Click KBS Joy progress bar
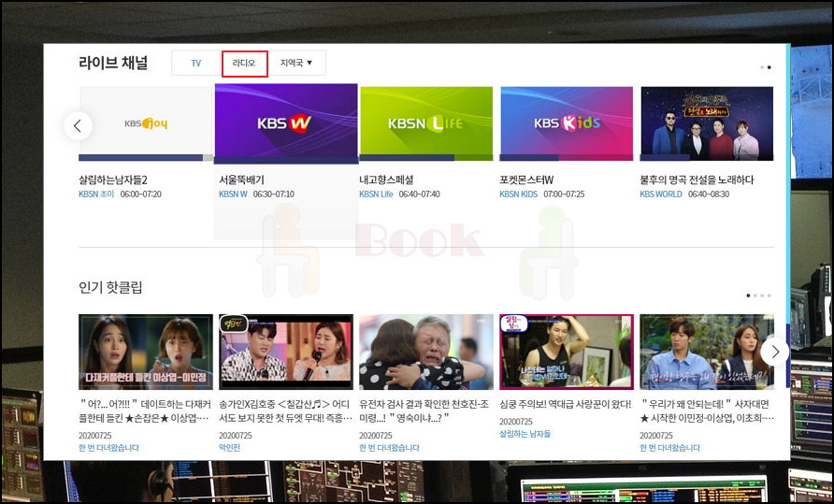This screenshot has height=504, width=834. 146,157
